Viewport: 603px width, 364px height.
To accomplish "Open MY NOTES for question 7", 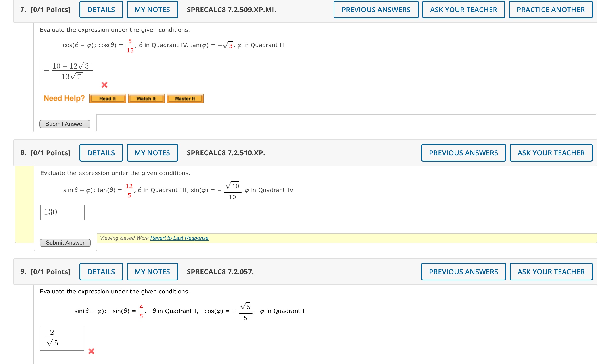I will point(152,10).
